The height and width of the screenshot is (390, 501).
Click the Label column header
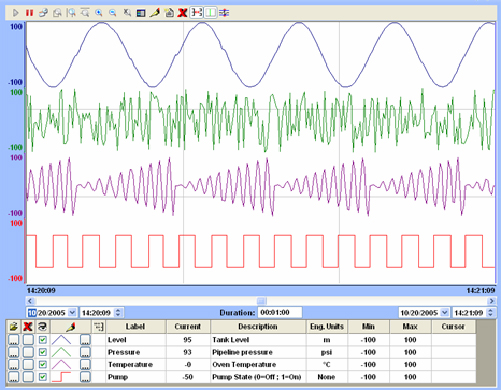click(x=135, y=327)
